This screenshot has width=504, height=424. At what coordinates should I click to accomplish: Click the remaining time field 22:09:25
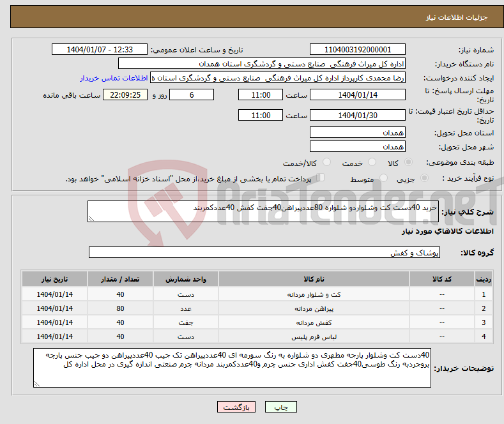[x=125, y=95]
